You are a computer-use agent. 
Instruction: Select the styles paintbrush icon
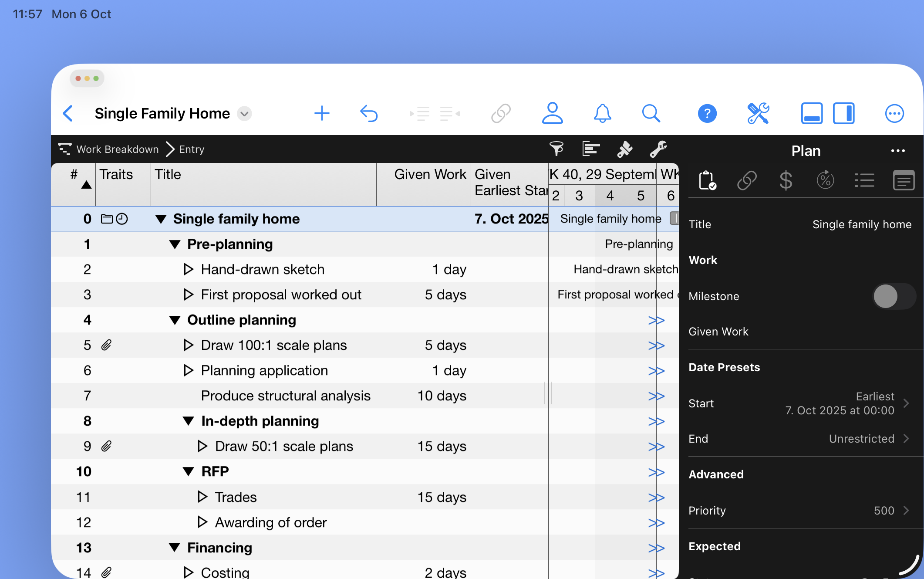point(625,149)
